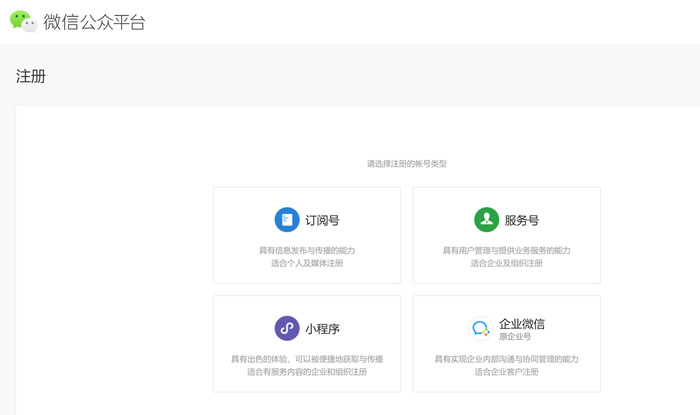Click 具有出色的体验 mini program description
Screen dimensions: 700x415
[x=307, y=358]
